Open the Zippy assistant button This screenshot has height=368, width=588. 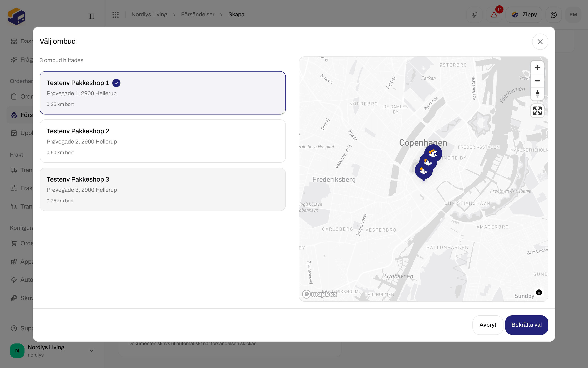pyautogui.click(x=524, y=15)
